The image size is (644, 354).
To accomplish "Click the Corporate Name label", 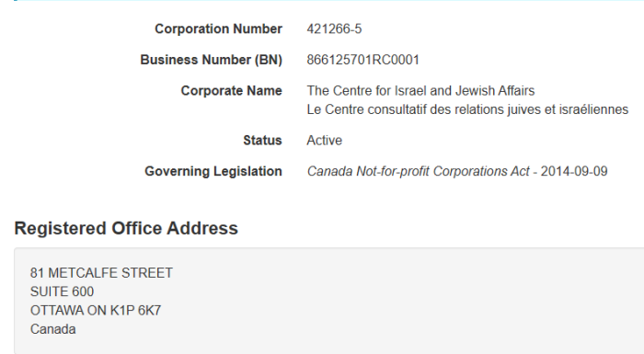I will pyautogui.click(x=231, y=90).
